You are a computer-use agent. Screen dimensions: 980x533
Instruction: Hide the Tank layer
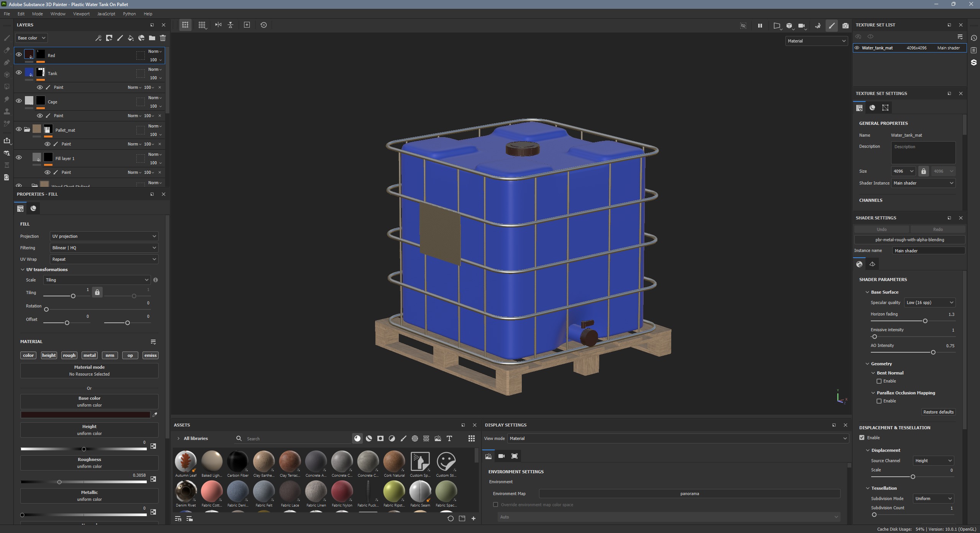click(18, 72)
